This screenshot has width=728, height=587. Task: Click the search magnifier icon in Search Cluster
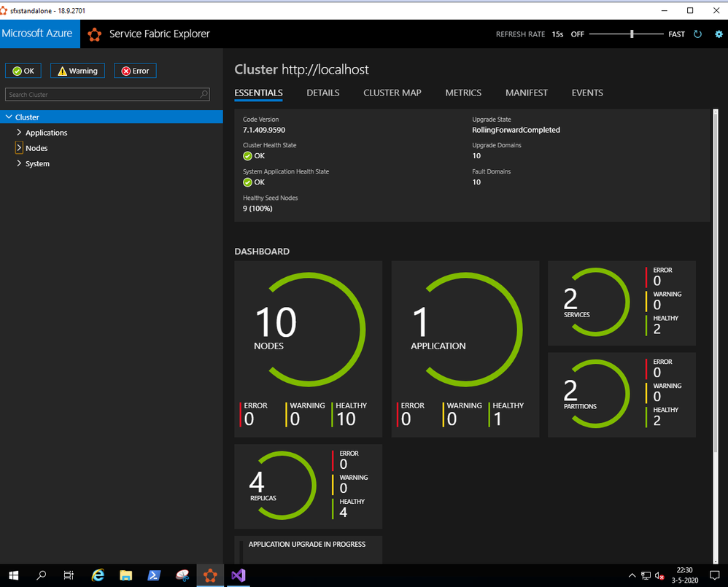[204, 94]
